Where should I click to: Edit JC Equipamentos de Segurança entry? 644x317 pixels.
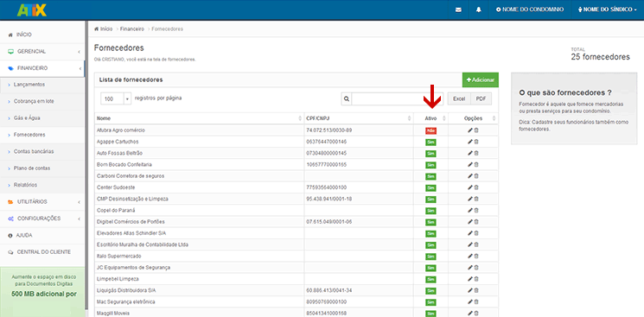[470, 268]
